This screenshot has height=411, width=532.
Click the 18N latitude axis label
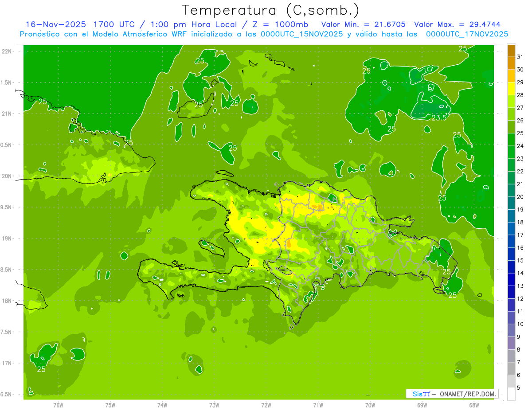[8, 301]
